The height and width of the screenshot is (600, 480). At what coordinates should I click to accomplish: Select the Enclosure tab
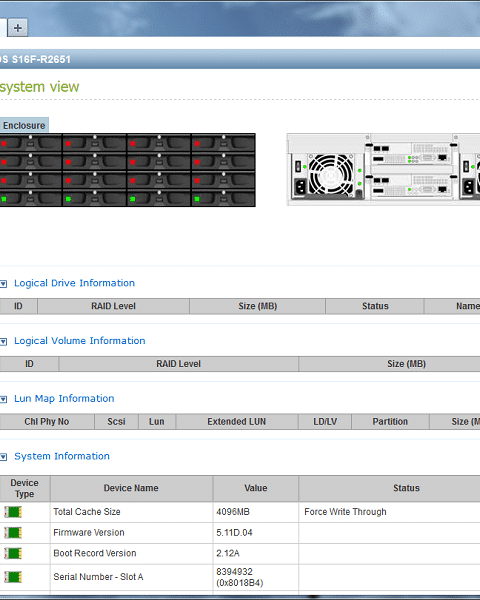[x=24, y=125]
